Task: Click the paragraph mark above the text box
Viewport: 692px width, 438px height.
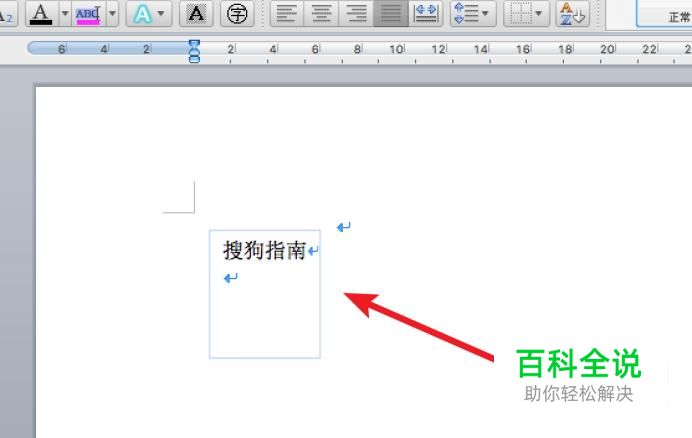Action: 343,227
